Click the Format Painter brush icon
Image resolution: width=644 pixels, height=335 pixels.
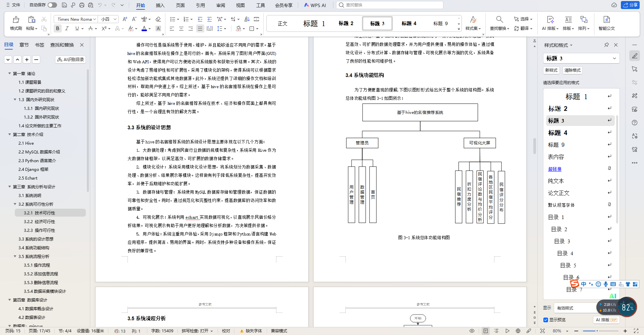(16, 19)
